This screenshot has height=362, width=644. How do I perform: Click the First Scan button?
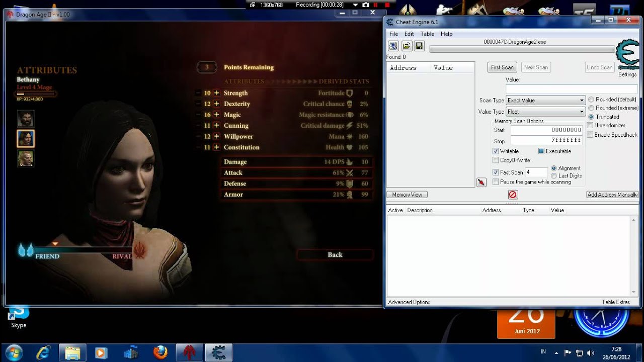coord(502,67)
